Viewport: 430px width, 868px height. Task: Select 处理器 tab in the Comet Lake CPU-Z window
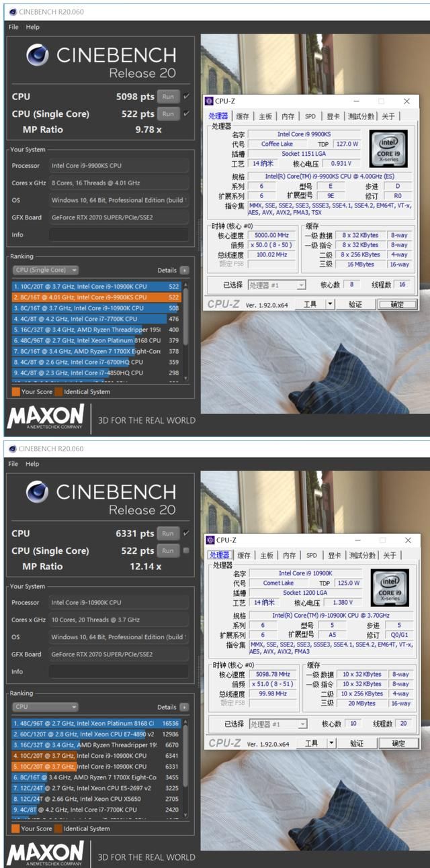[219, 555]
